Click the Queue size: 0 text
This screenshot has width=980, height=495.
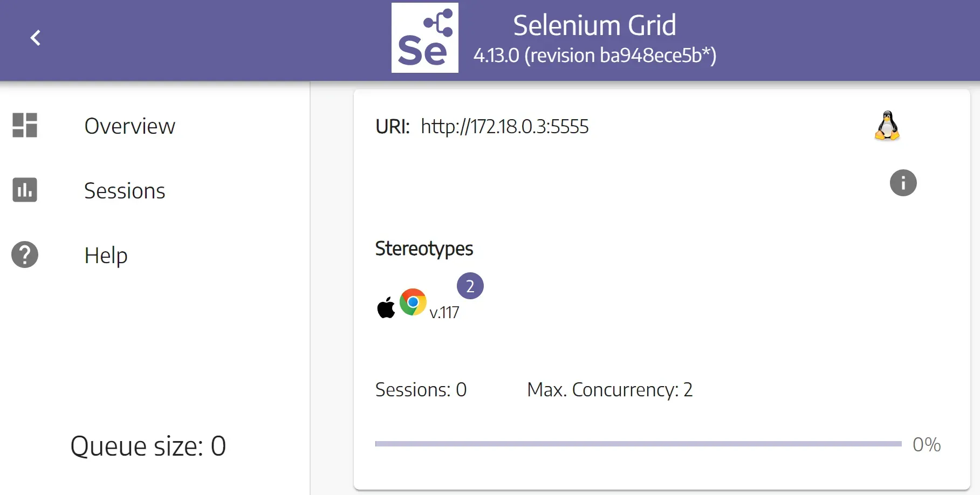[x=148, y=446]
